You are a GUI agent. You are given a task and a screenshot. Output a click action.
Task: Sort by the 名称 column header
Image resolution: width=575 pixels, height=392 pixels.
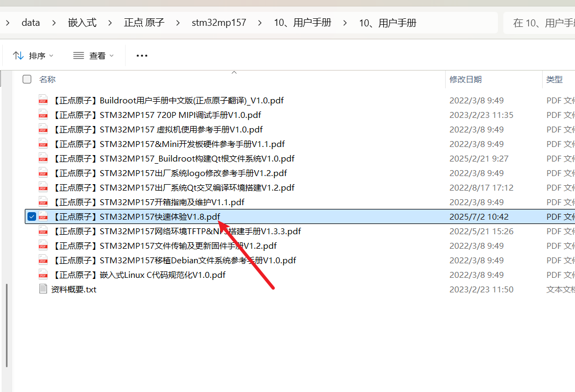(x=47, y=79)
